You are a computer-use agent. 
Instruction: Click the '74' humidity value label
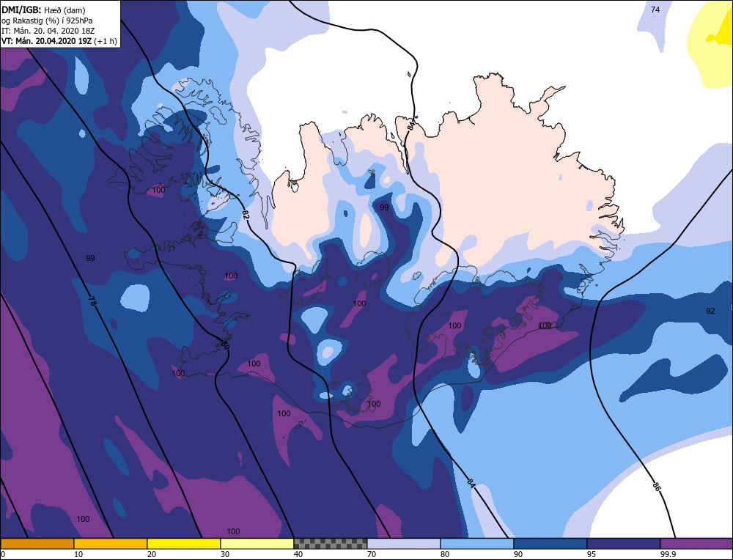coord(655,10)
